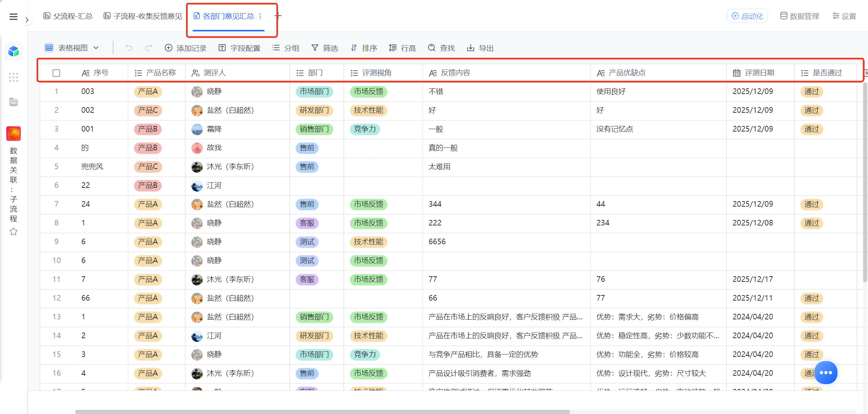Click the 分组 group tool
Image resolution: width=868 pixels, height=414 pixels.
pos(286,48)
